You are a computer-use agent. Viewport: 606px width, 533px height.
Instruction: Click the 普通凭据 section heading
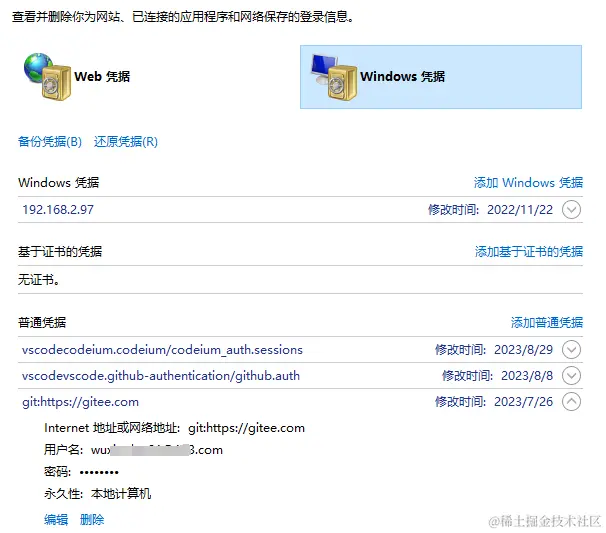pos(42,322)
